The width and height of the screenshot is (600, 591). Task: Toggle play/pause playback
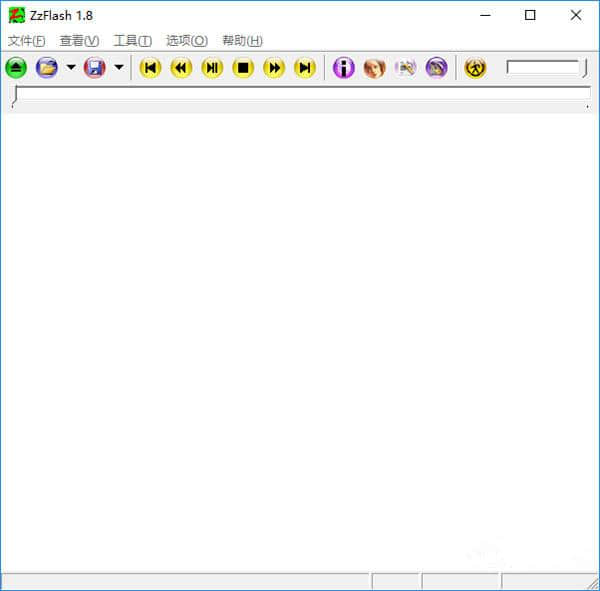[212, 68]
